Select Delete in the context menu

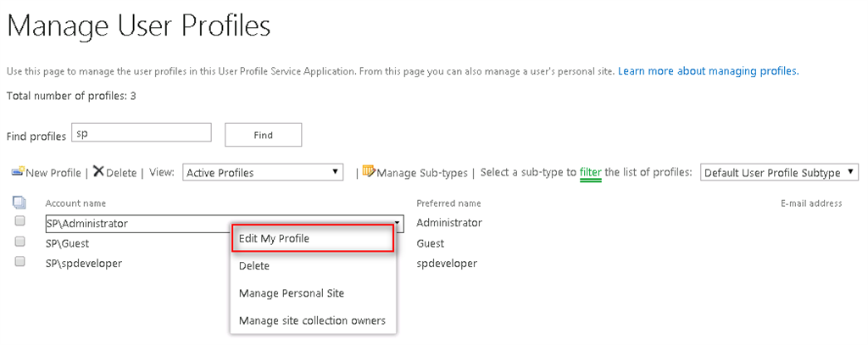254,265
